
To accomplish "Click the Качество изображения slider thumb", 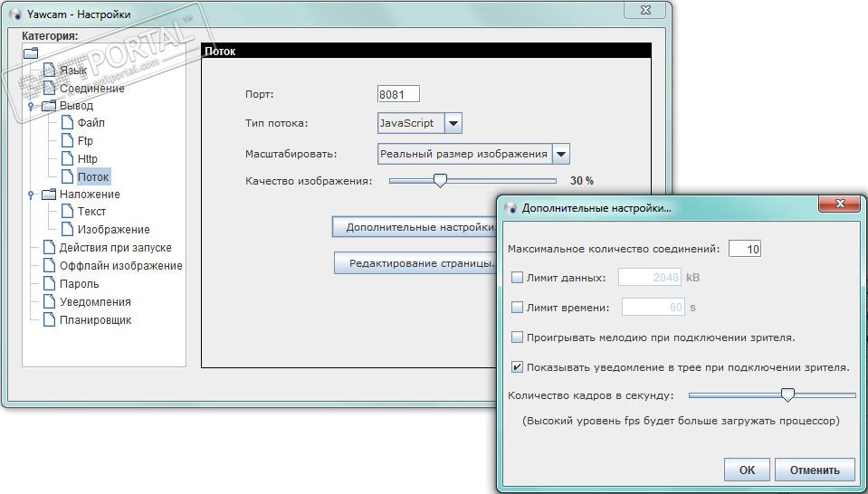I will [440, 180].
